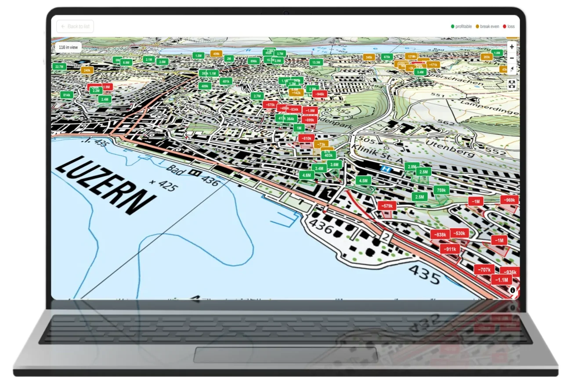Open the 814k green marker
This screenshot has height=392, width=571.
[67, 95]
